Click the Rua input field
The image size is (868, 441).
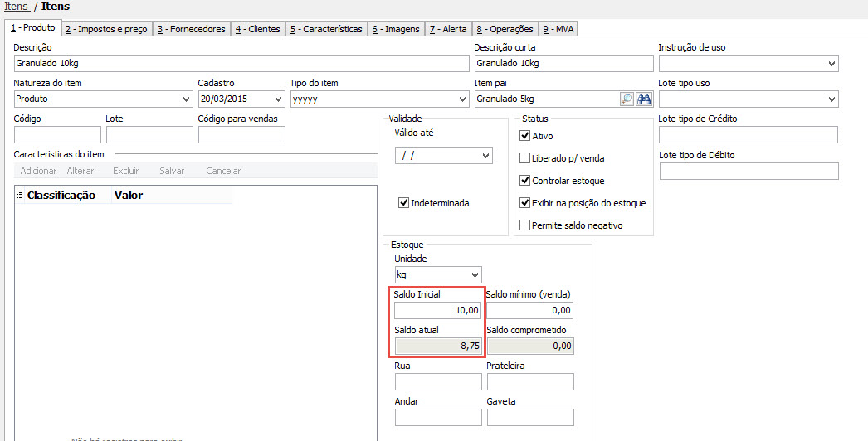(x=438, y=382)
